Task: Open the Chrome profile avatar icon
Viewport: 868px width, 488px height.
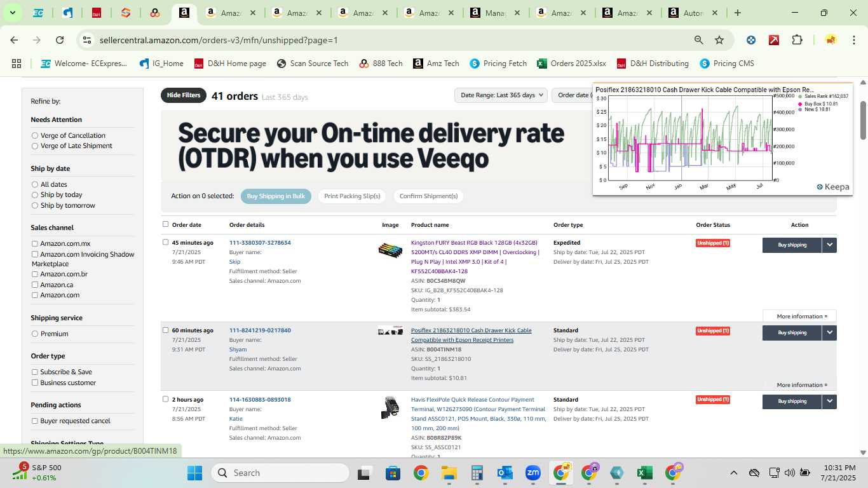Action: click(x=831, y=40)
